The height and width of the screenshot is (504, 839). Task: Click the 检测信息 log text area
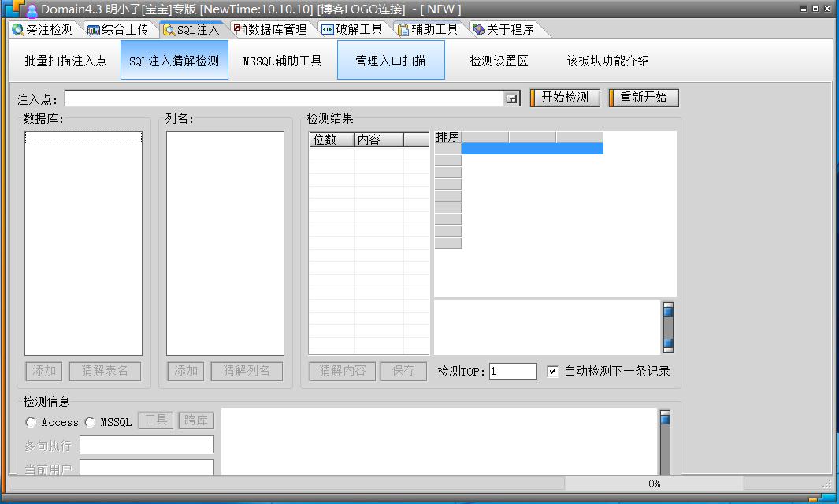[x=440, y=442]
